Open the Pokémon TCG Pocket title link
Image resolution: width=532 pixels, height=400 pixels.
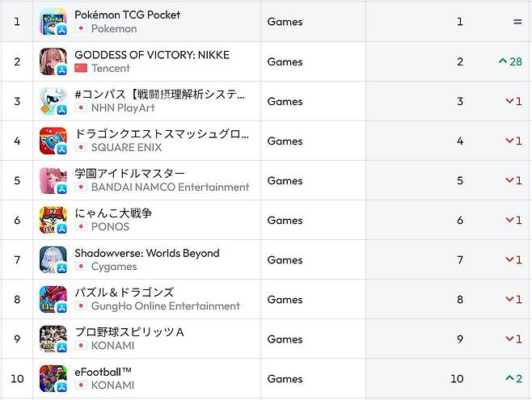(127, 15)
